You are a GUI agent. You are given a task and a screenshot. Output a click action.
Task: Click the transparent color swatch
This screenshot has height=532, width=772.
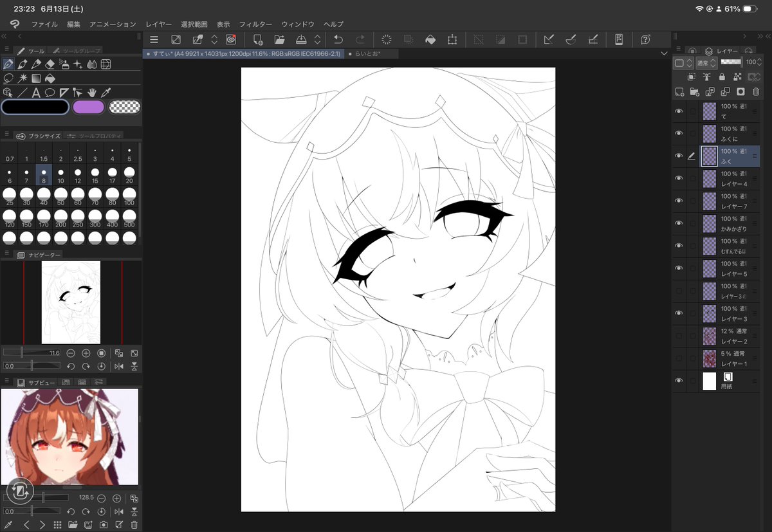(x=124, y=107)
